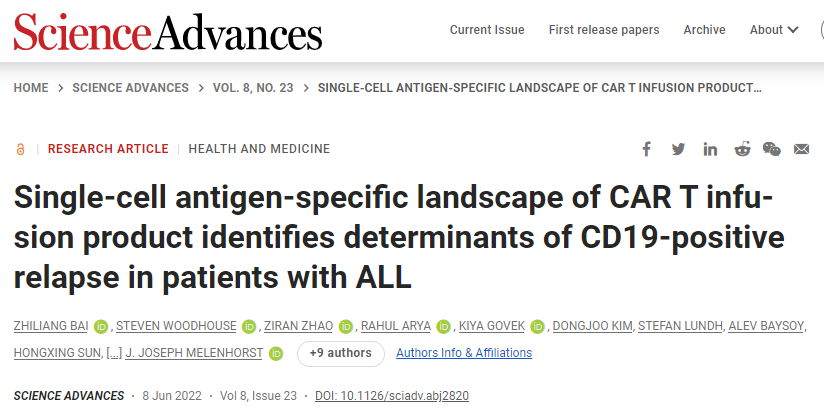The height and width of the screenshot is (408, 824).
Task: Share article on Twitter icon
Action: tap(678, 149)
